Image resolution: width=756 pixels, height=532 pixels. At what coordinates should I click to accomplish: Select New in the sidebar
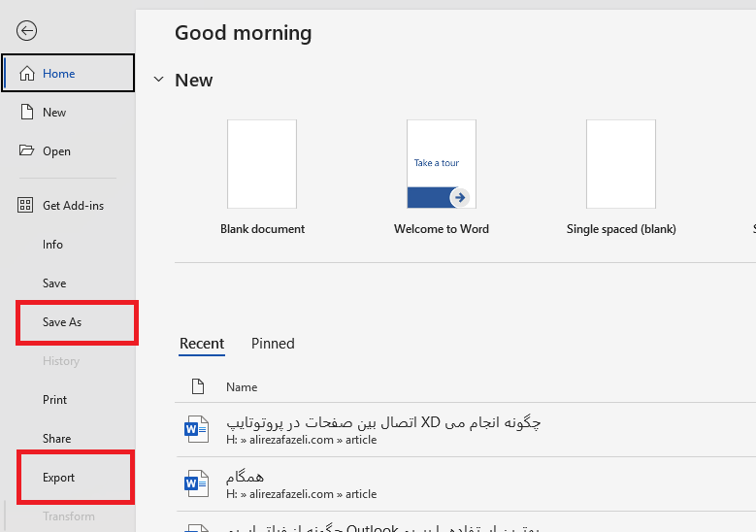pyautogui.click(x=68, y=113)
